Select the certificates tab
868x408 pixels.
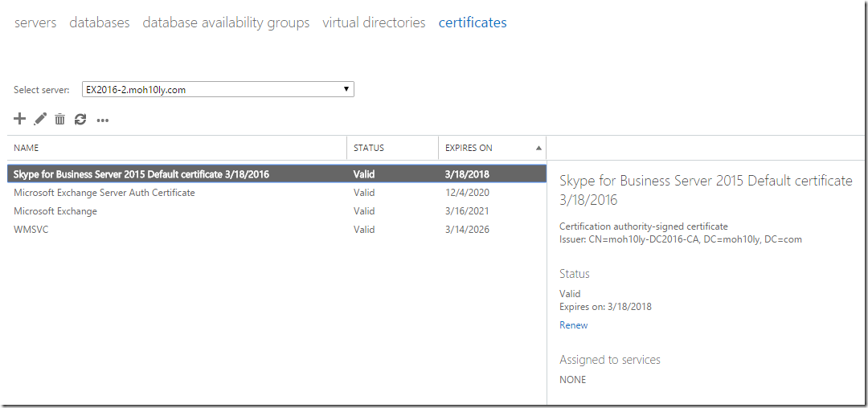[x=473, y=22]
